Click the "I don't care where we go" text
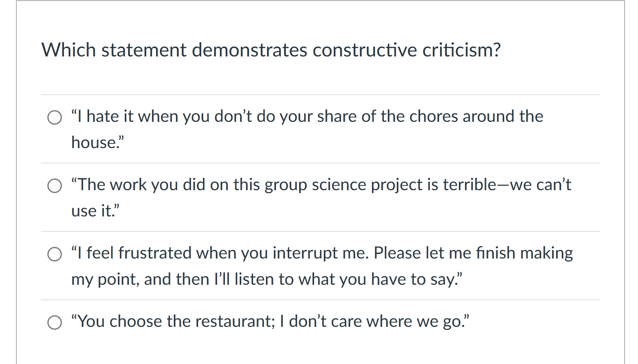Screen dimensions: 638x364 pyautogui.click(x=379, y=321)
